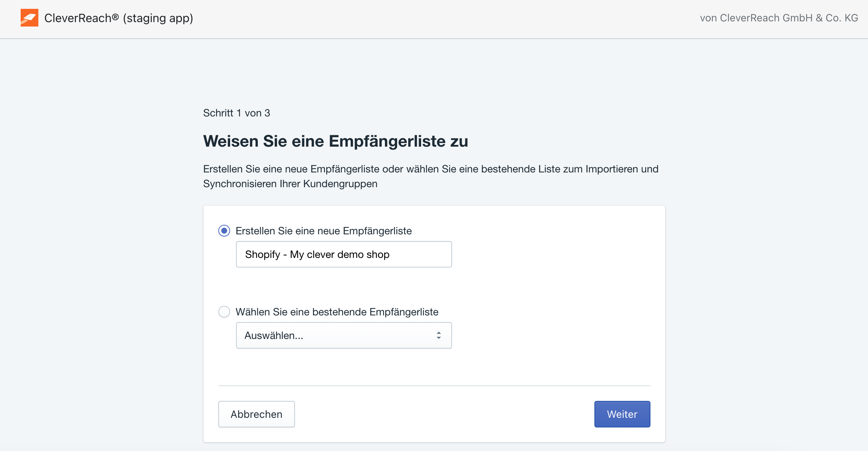
Task: Click the horizontal divider above the buttons
Action: [434, 386]
